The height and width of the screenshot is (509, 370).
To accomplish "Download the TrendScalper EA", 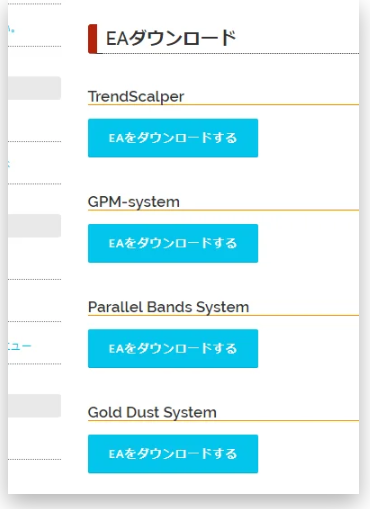I will [x=173, y=138].
